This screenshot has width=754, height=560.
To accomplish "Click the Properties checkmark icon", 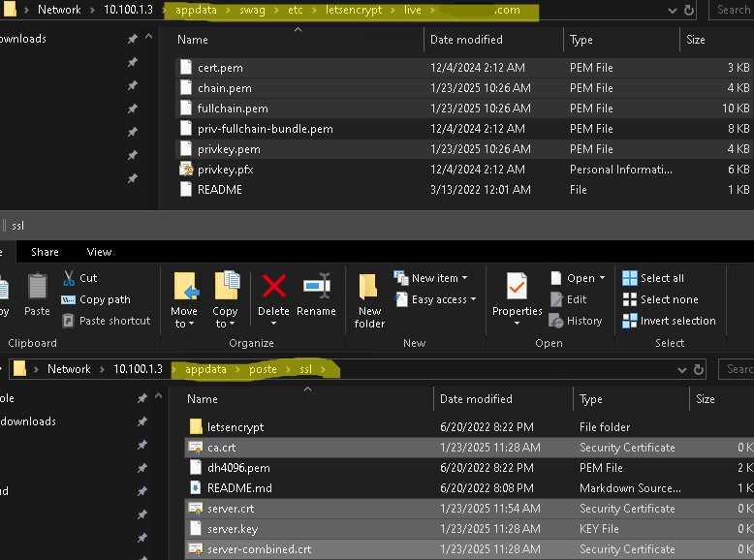I will click(517, 286).
